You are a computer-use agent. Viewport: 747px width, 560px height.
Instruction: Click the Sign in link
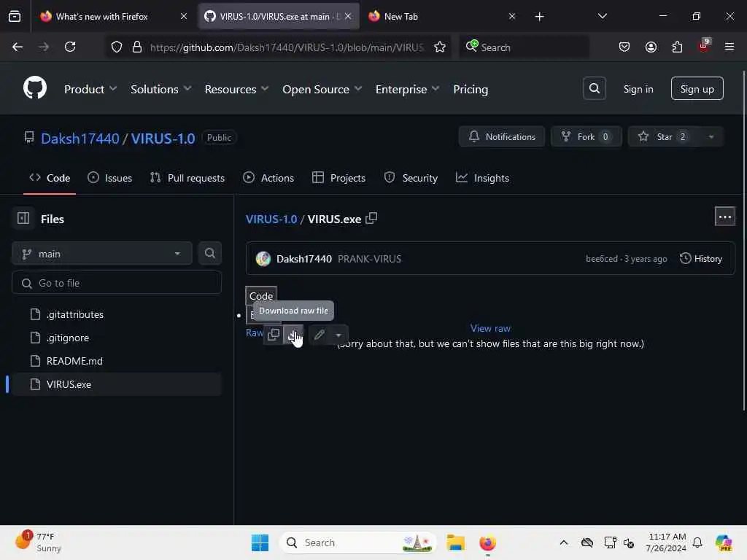(x=638, y=89)
